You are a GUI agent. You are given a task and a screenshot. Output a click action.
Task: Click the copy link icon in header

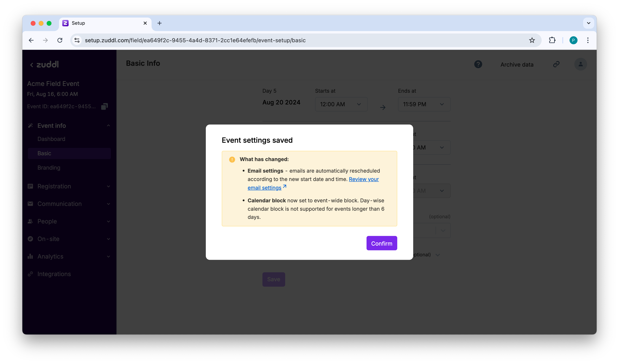[556, 64]
